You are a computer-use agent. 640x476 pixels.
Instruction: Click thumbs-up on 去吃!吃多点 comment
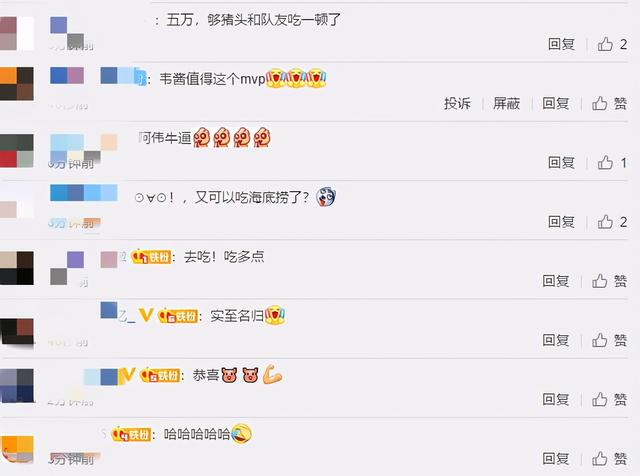[600, 281]
